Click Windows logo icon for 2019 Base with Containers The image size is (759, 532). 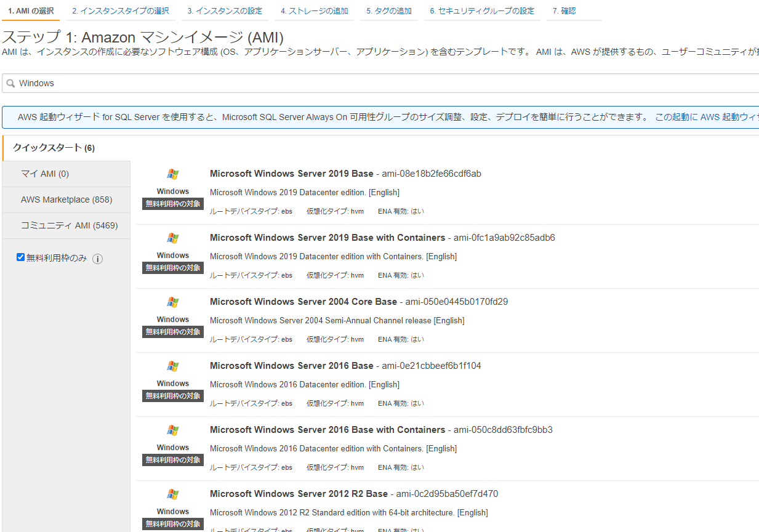(173, 238)
